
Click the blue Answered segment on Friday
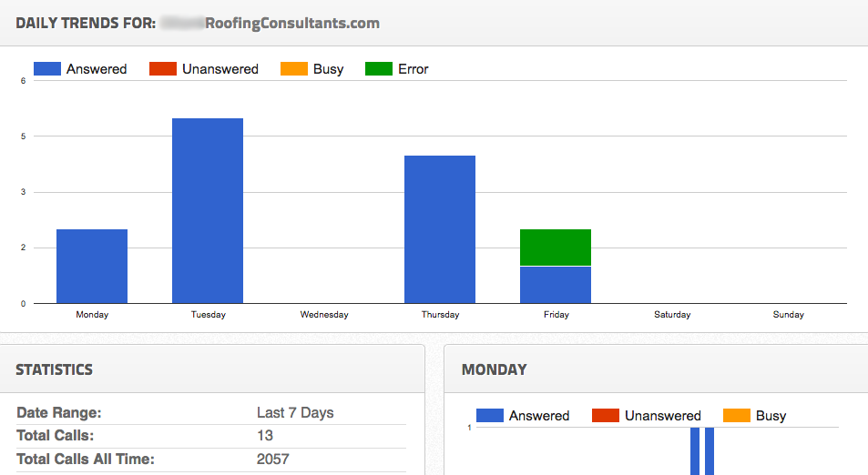pyautogui.click(x=556, y=285)
